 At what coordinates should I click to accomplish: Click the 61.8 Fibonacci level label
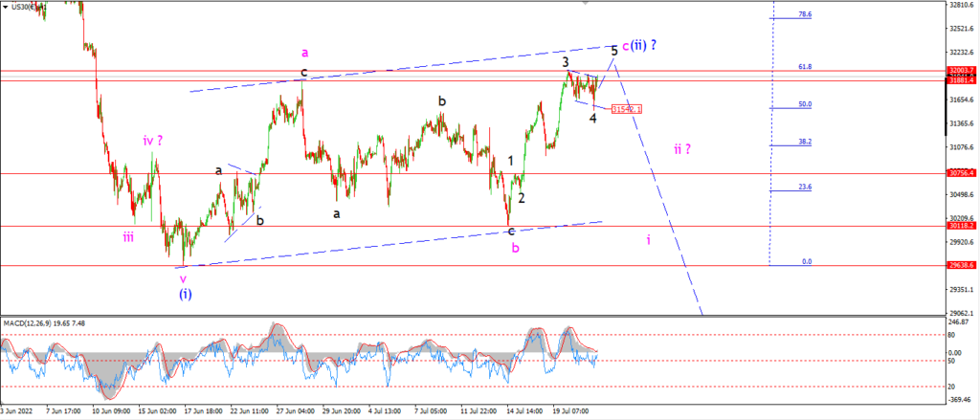[x=805, y=66]
